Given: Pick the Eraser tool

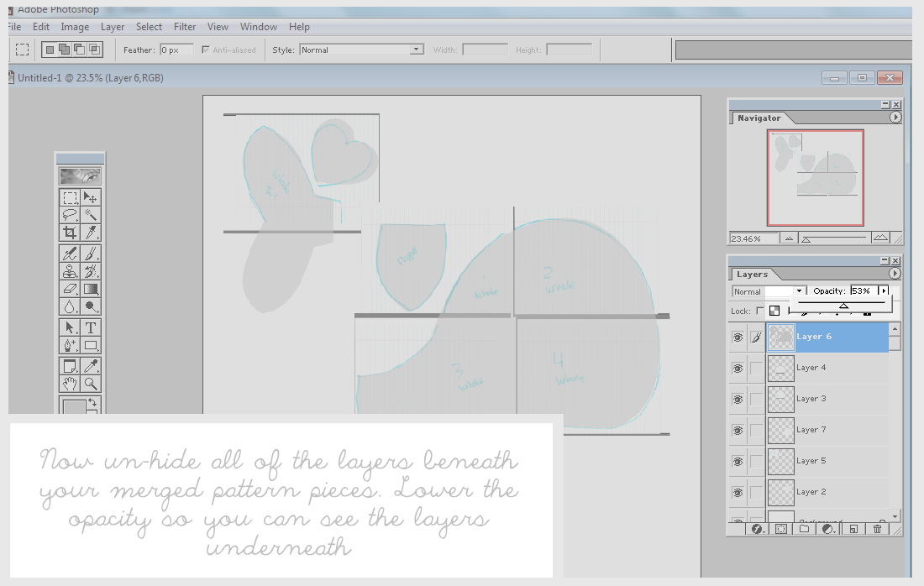Looking at the screenshot, I should click(x=68, y=288).
